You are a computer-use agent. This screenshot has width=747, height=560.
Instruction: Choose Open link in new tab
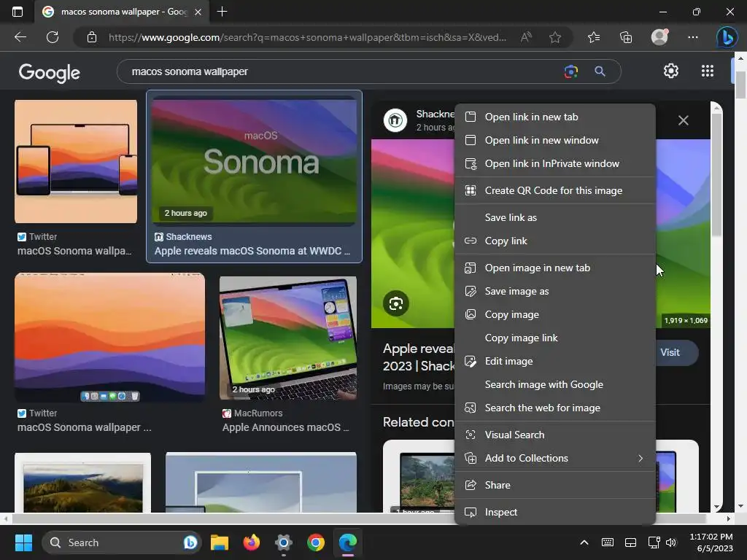click(x=555, y=117)
